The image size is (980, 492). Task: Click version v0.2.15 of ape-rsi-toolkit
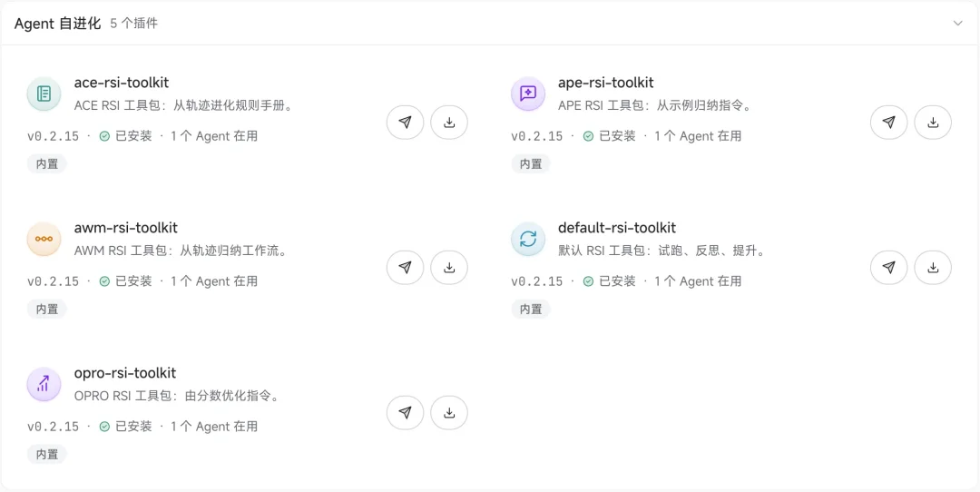click(537, 136)
